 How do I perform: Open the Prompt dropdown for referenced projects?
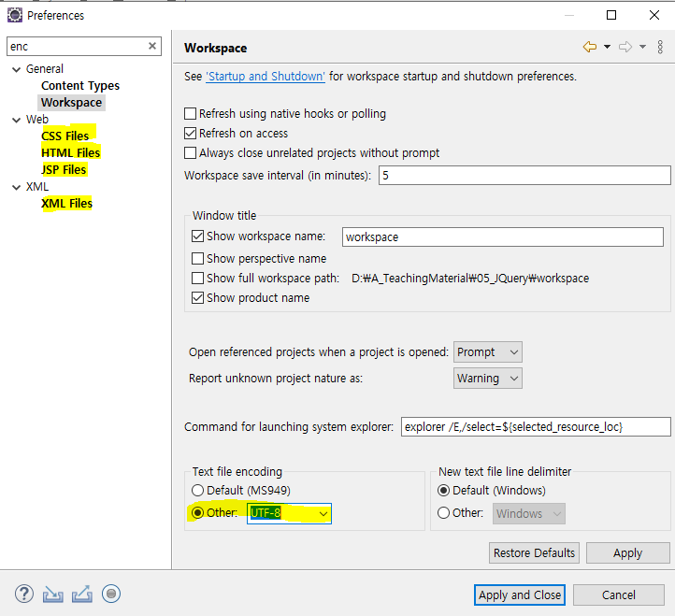(488, 352)
